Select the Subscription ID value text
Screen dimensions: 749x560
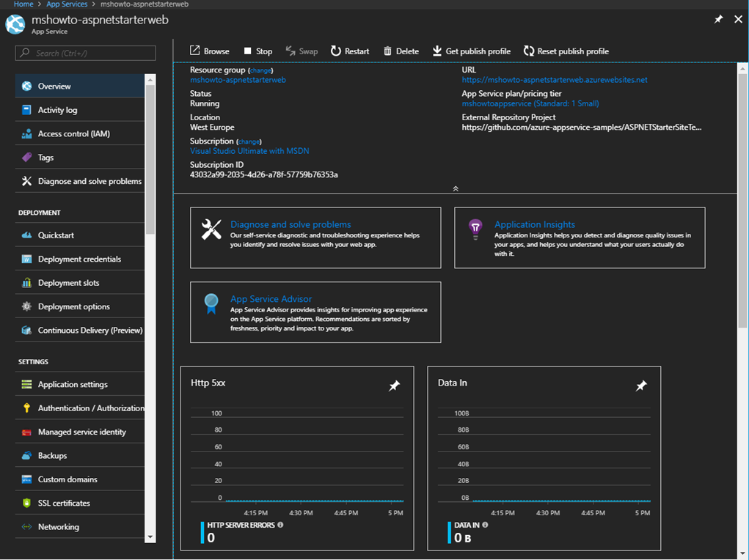pos(263,174)
